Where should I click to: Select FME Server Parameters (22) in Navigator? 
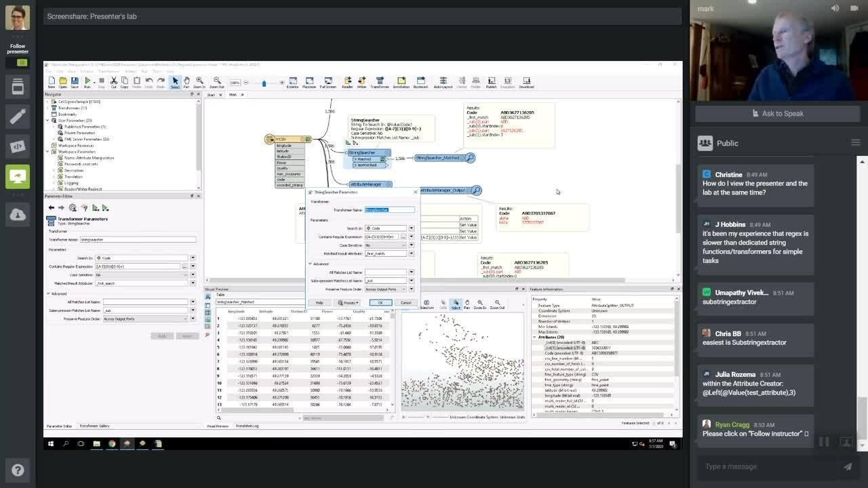coord(87,139)
